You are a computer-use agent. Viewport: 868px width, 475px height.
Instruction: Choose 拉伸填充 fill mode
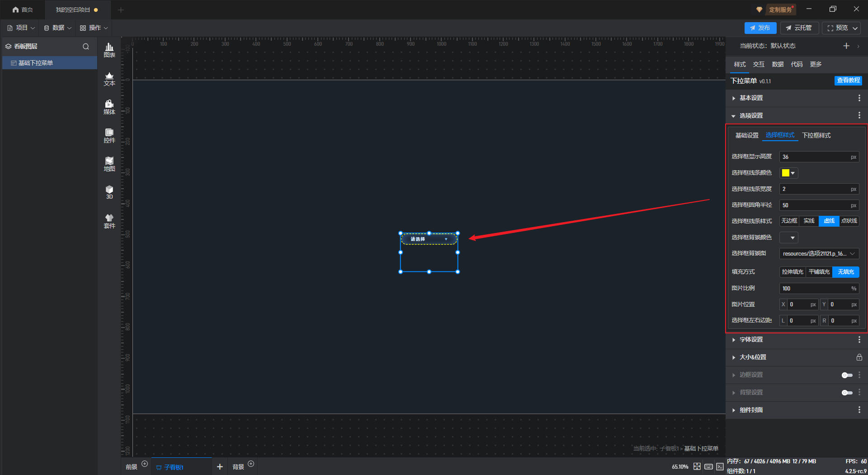point(793,272)
